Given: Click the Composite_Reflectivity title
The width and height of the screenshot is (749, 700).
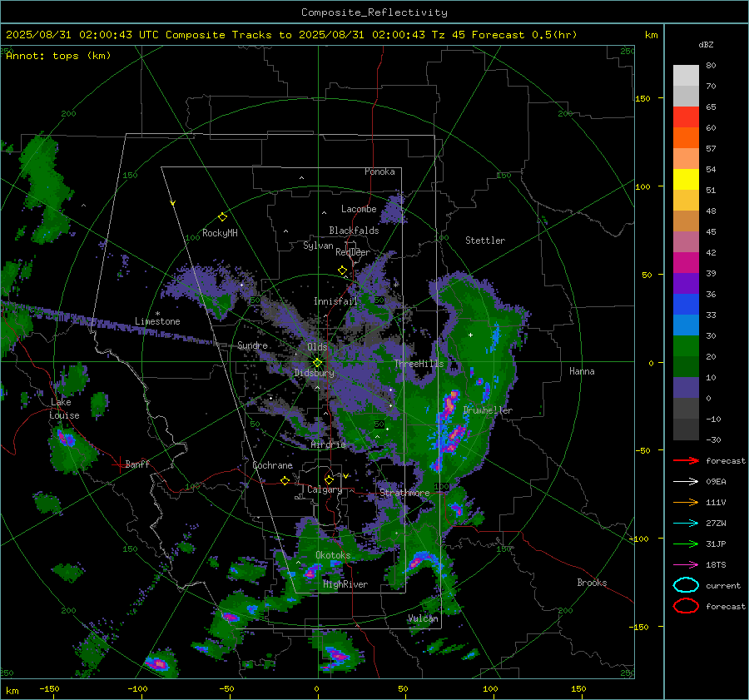Looking at the screenshot, I should pos(374,12).
